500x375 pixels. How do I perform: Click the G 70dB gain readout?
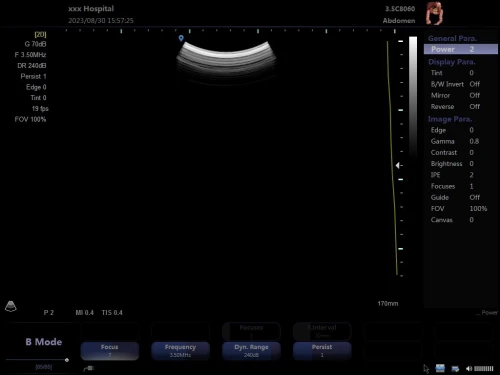tap(35, 44)
